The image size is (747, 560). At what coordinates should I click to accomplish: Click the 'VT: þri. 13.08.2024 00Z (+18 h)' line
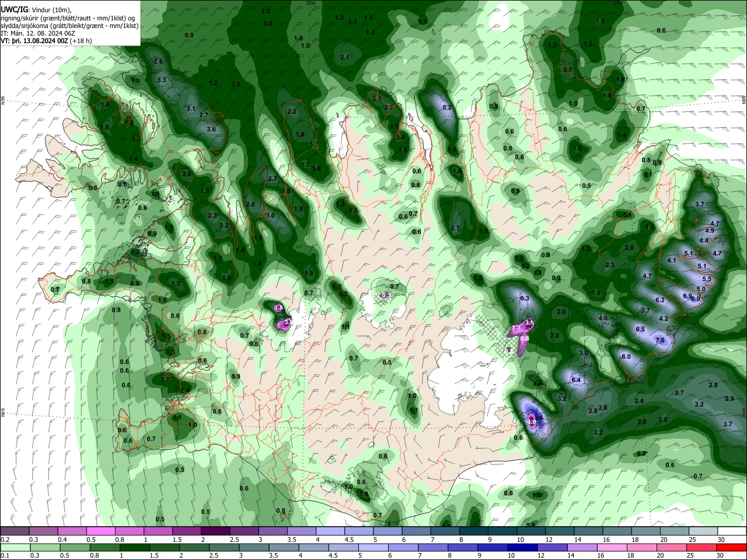pos(46,41)
